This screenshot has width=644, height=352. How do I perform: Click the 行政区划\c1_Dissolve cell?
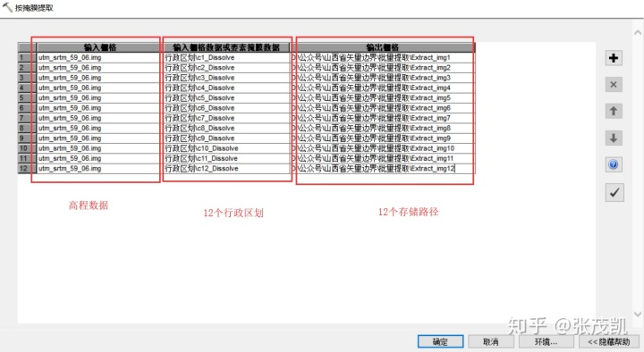pyautogui.click(x=226, y=57)
